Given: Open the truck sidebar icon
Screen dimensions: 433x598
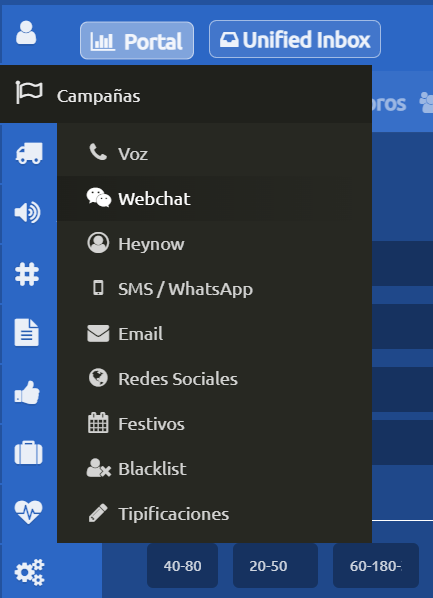Looking at the screenshot, I should [x=29, y=153].
